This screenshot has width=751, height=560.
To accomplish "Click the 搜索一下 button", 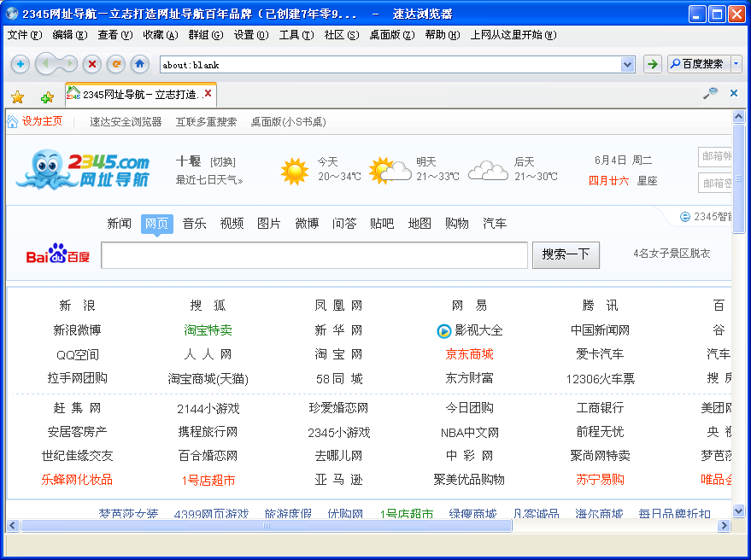I will click(x=566, y=254).
